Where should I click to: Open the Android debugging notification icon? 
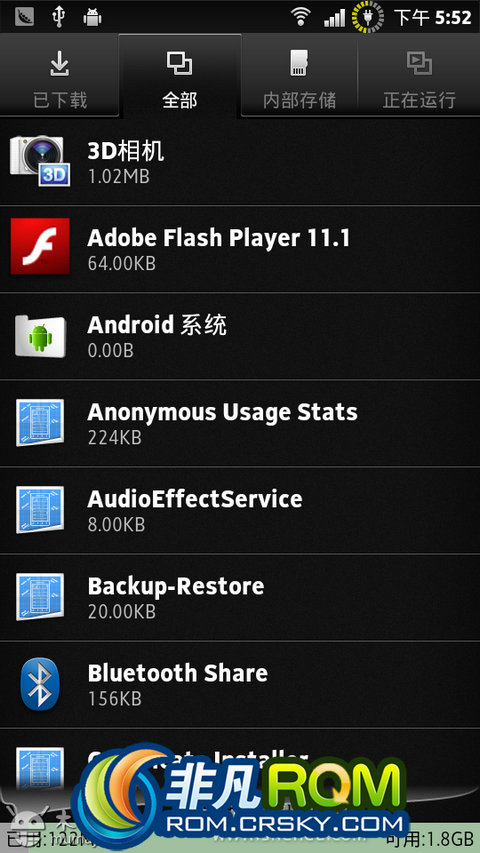tap(93, 17)
